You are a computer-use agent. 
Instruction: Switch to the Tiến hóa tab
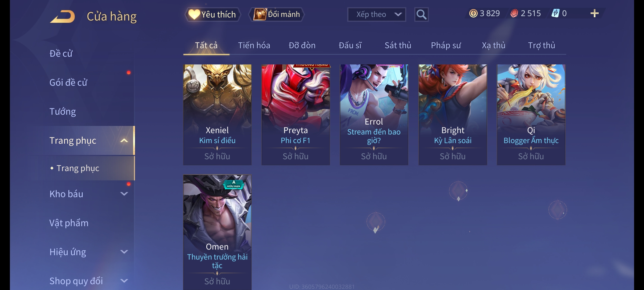click(x=254, y=45)
